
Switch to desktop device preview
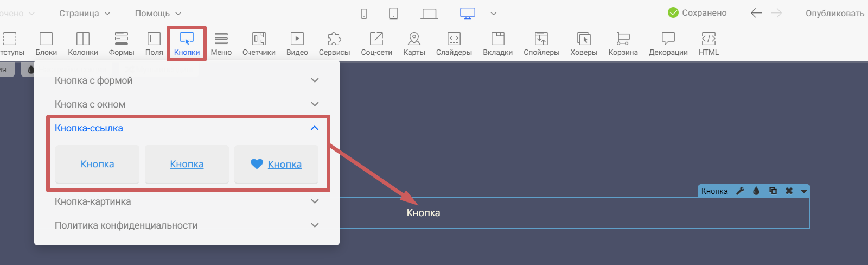tap(468, 14)
